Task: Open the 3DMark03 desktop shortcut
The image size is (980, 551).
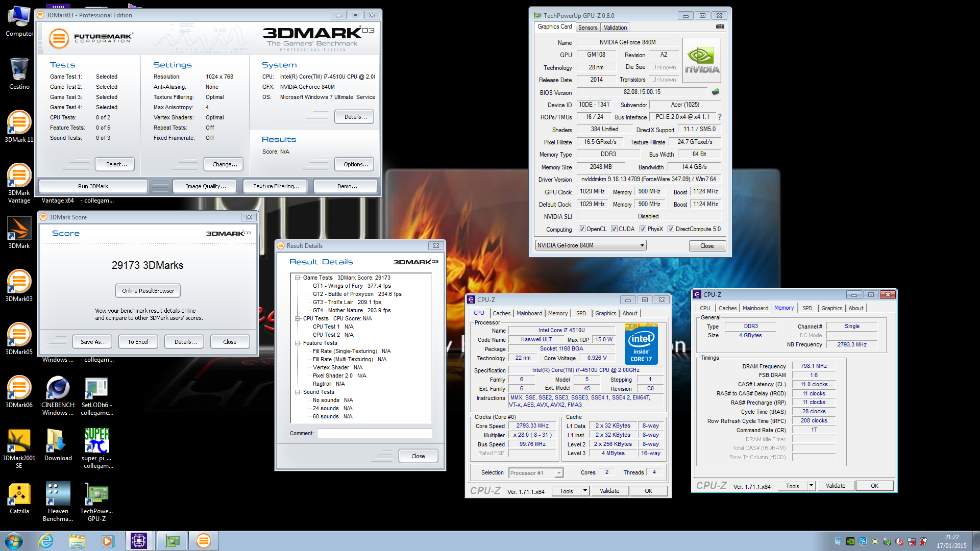Action: click(19, 285)
